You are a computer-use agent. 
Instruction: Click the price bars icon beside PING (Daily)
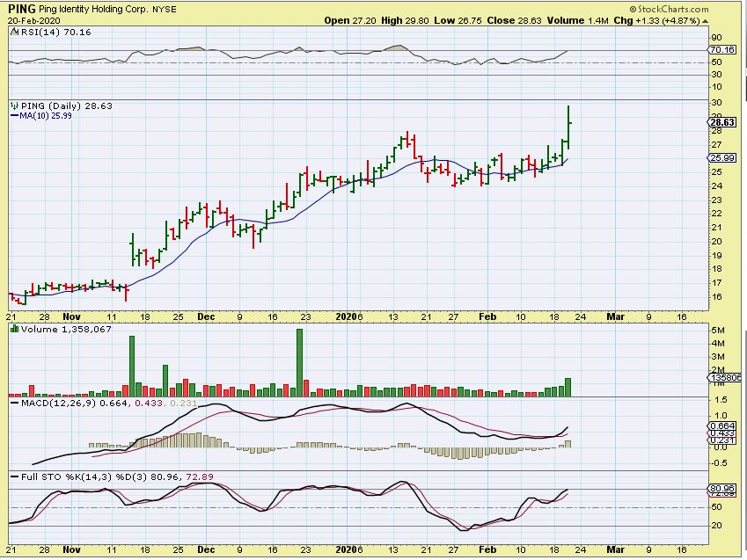point(14,105)
